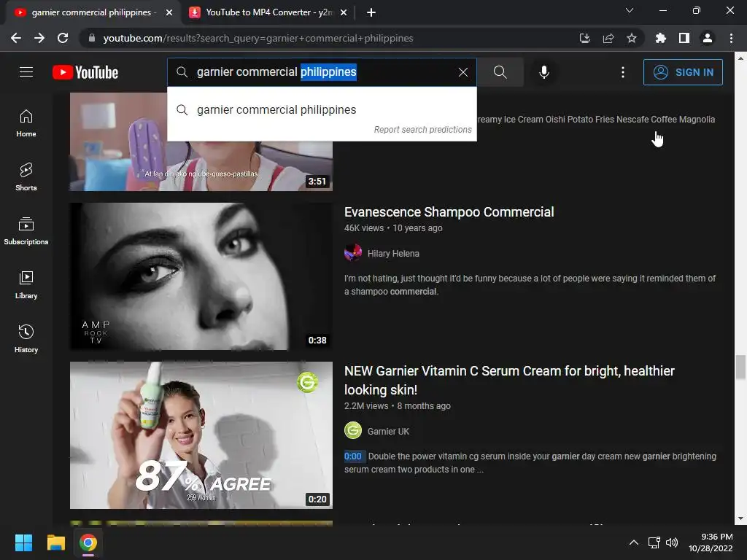Clear the search box with the X icon

click(463, 72)
